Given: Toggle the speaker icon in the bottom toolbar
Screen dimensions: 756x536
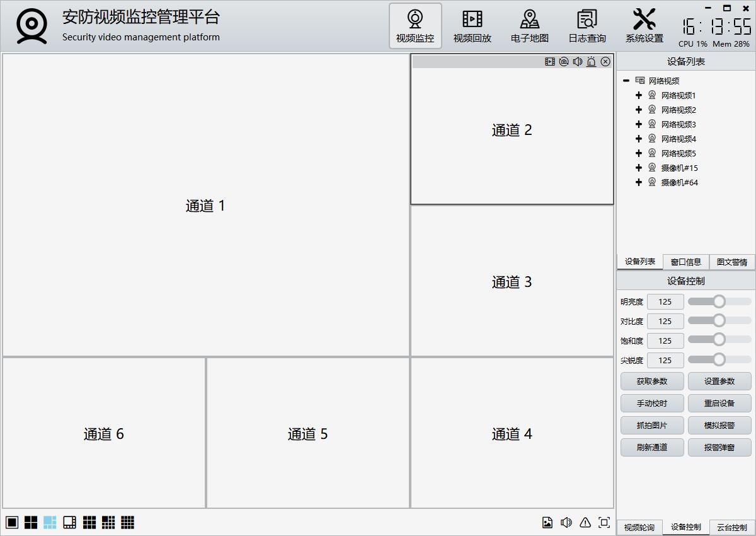Looking at the screenshot, I should pyautogui.click(x=566, y=522).
